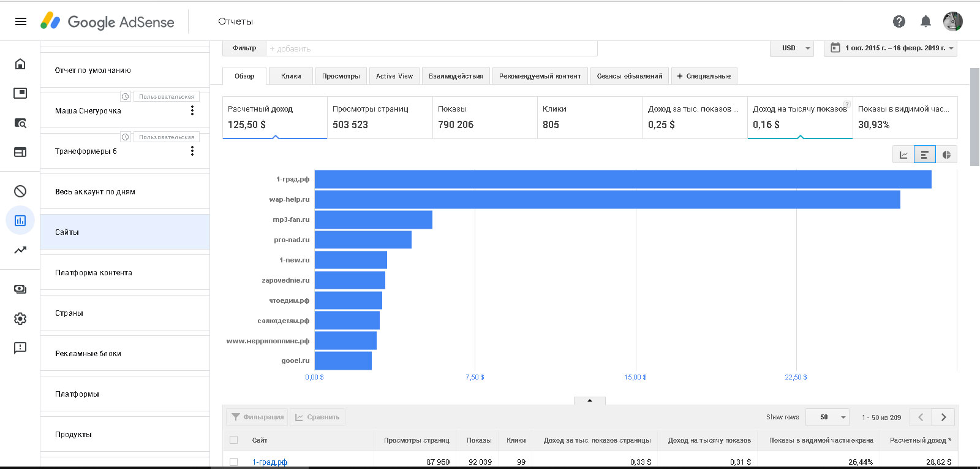Tick the checkbox for the 1-град.рф row

233,462
